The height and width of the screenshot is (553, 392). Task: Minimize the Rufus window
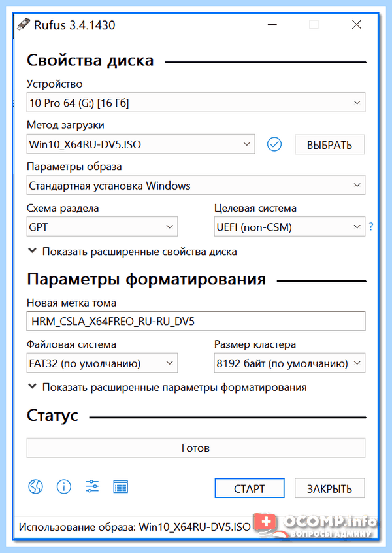(272, 25)
